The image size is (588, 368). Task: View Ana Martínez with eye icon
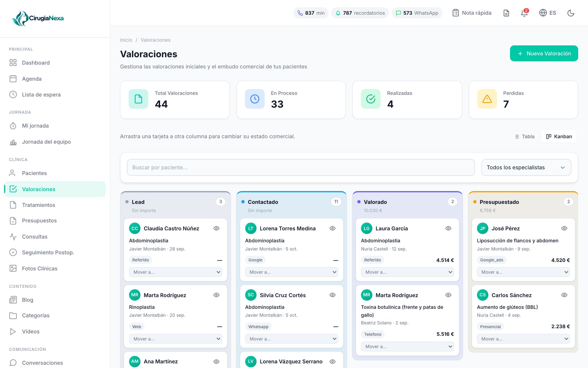pyautogui.click(x=216, y=361)
